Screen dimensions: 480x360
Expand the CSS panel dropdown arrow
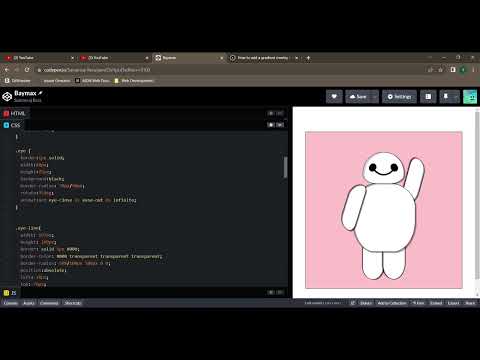(x=280, y=125)
